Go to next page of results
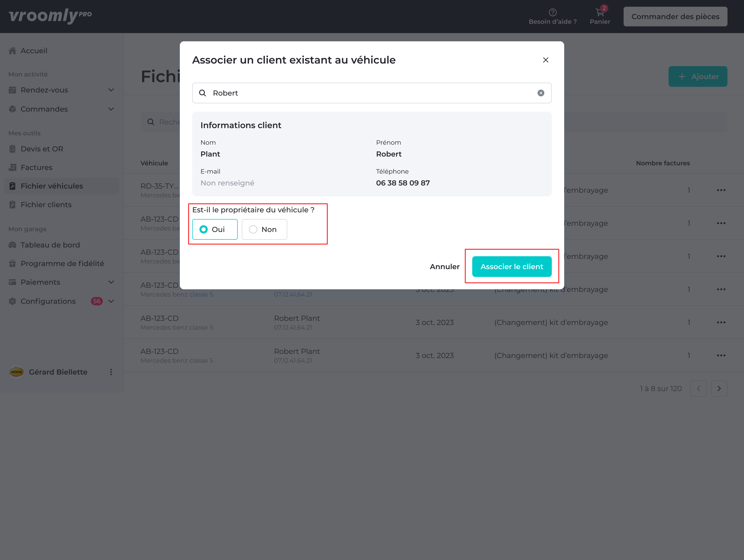Screen dimensions: 744x560 (x=719, y=388)
